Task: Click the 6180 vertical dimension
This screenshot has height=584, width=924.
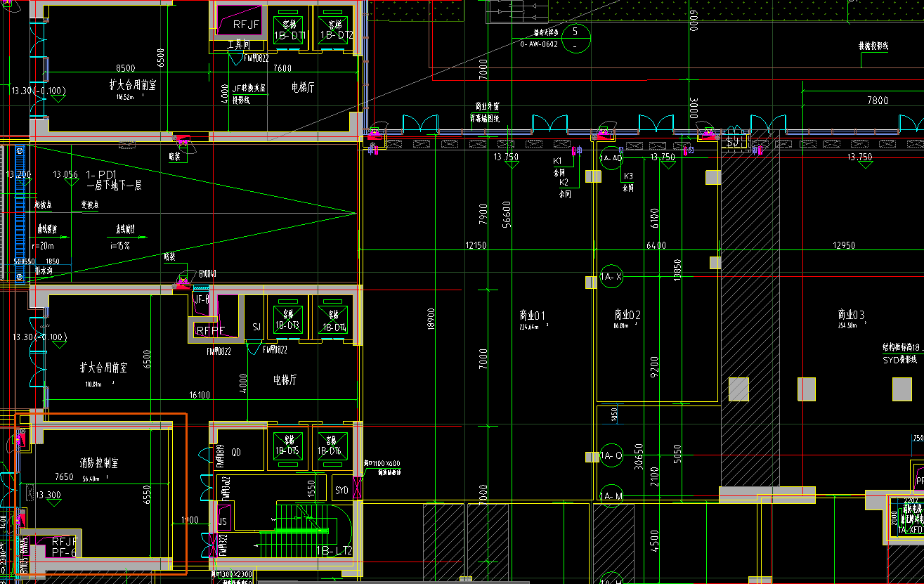Action: (x=655, y=219)
